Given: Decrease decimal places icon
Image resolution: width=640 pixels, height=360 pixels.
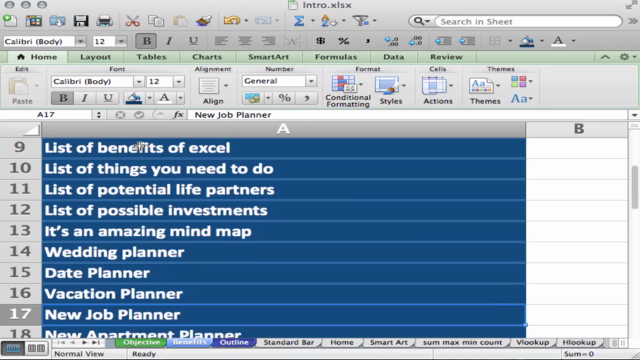Looking at the screenshot, I should 415,41.
